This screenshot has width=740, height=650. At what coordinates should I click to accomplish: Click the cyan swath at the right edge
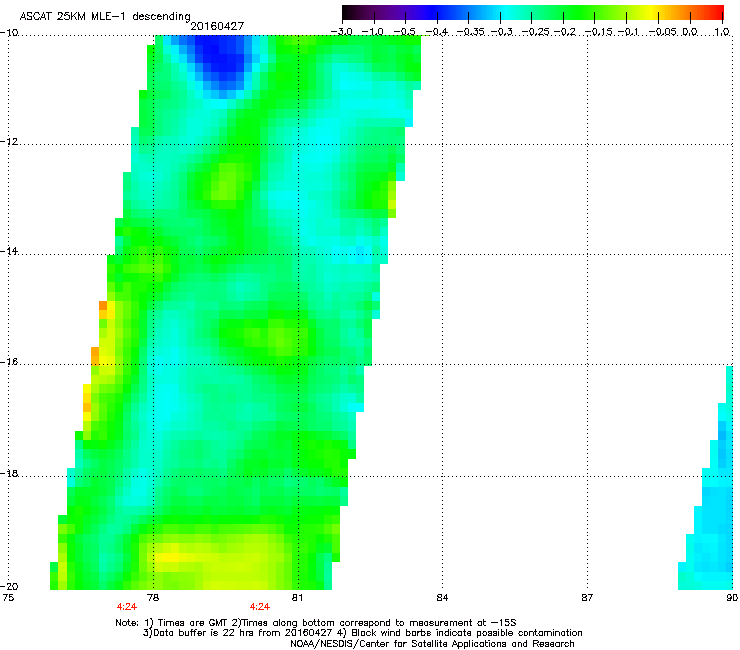[x=708, y=477]
